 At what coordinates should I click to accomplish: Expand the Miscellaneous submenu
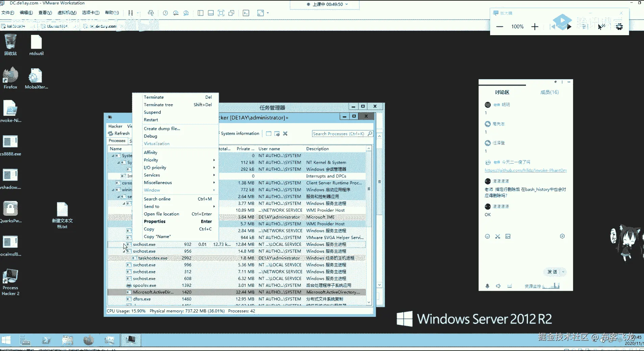click(x=175, y=183)
